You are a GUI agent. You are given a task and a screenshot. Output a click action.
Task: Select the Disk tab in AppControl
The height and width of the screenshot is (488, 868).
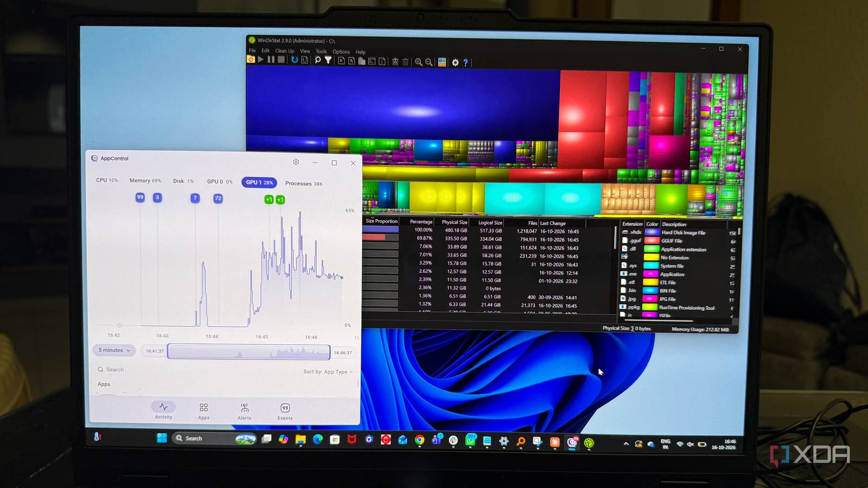pyautogui.click(x=183, y=181)
